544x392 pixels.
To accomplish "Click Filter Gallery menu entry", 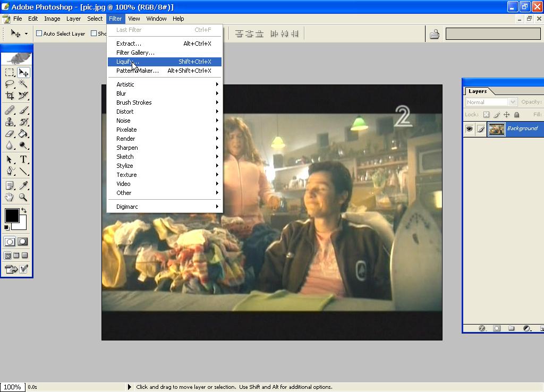I will coord(135,53).
